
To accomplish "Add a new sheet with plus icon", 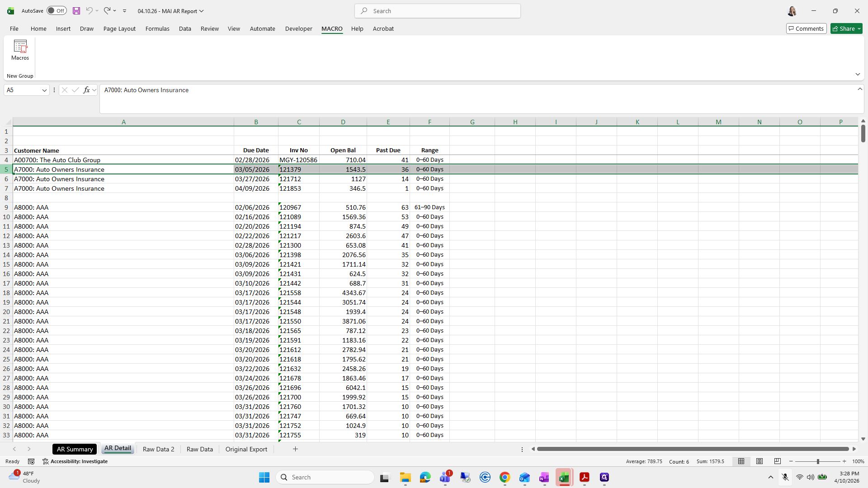I will pyautogui.click(x=295, y=449).
